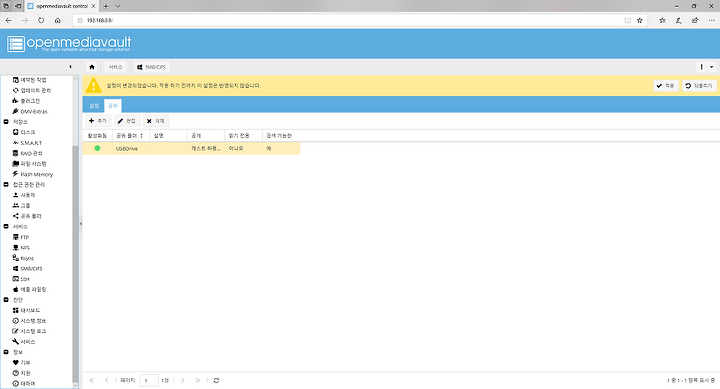720x389 pixels.
Task: Open the Dashboard (대시보드) sidebar item
Action: [26, 310]
